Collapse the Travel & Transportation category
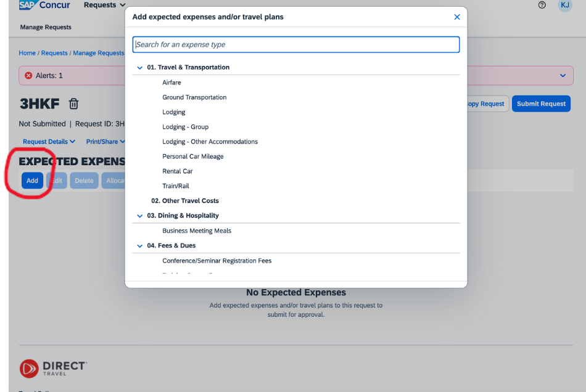This screenshot has width=586, height=392. 140,68
